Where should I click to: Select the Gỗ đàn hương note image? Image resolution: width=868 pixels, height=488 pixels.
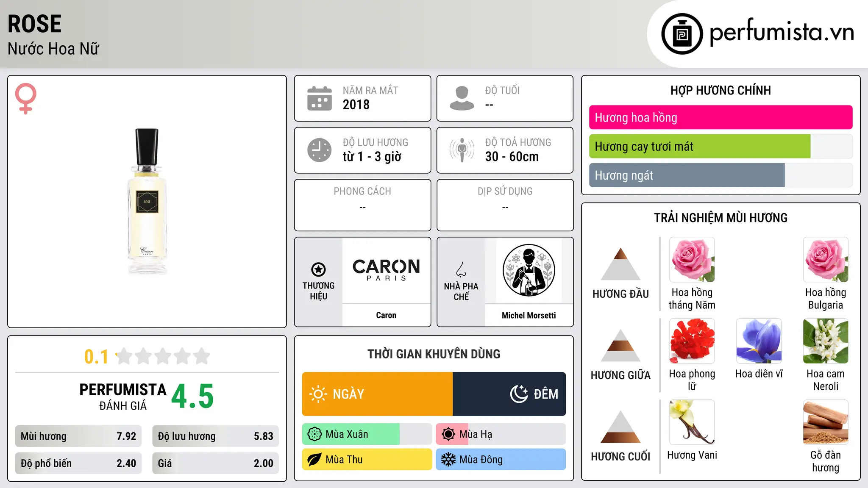click(826, 422)
